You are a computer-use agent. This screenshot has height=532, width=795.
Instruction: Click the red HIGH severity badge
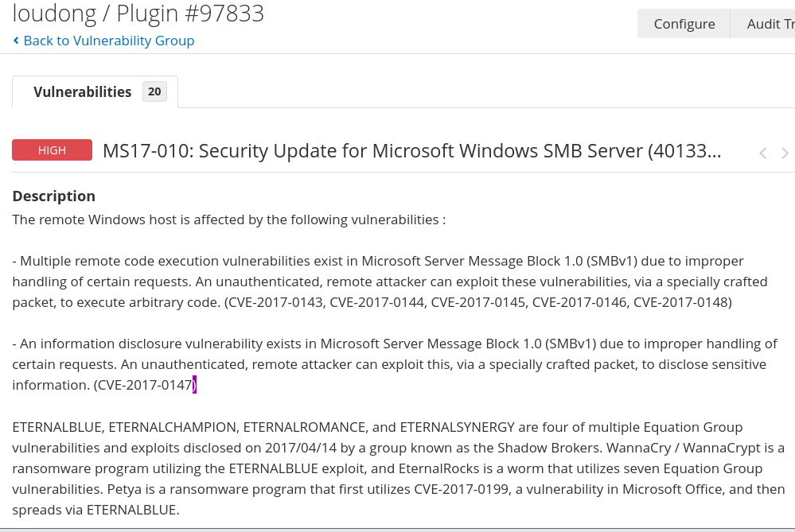pos(52,150)
